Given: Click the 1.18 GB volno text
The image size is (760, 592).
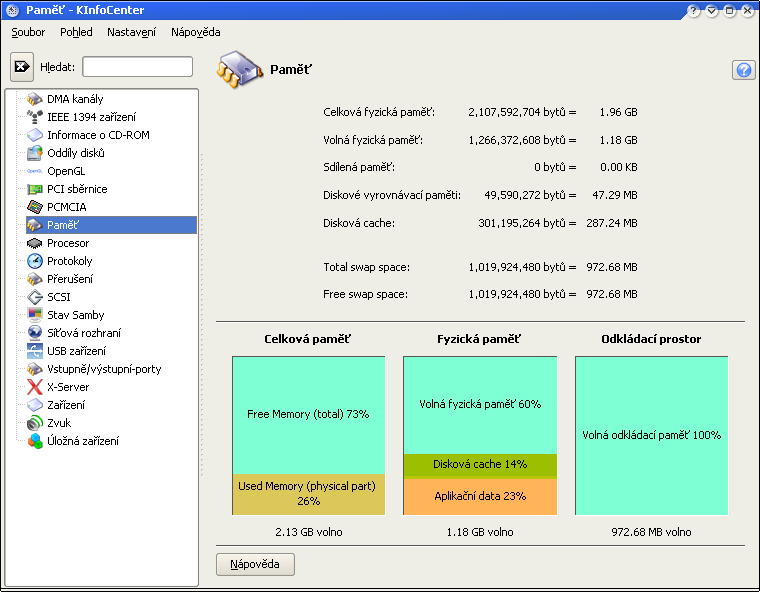Looking at the screenshot, I should pyautogui.click(x=480, y=532).
